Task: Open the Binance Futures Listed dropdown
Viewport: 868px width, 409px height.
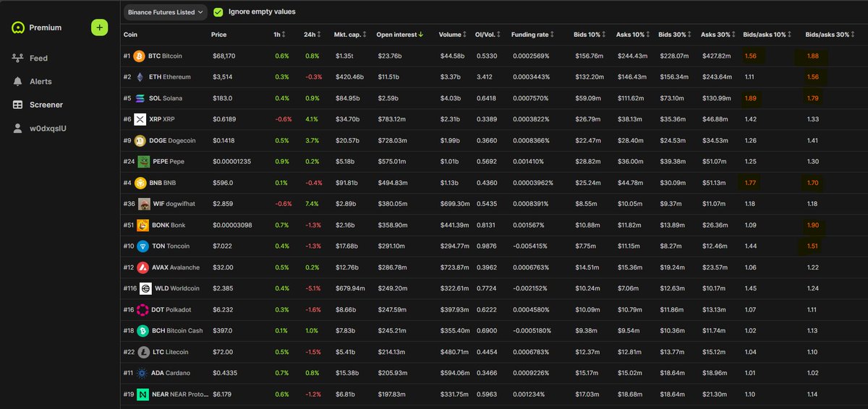Action: pyautogui.click(x=166, y=12)
